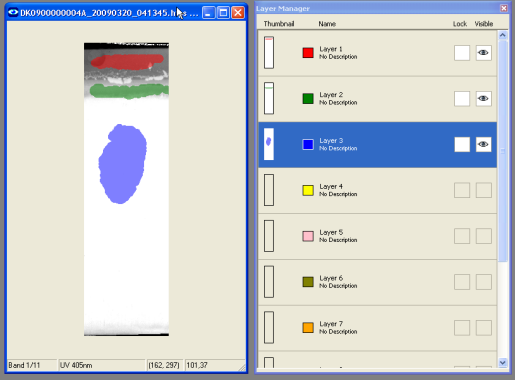Image resolution: width=516 pixels, height=380 pixels.
Task: Tick the Layer 3 lock box
Action: pyautogui.click(x=462, y=144)
